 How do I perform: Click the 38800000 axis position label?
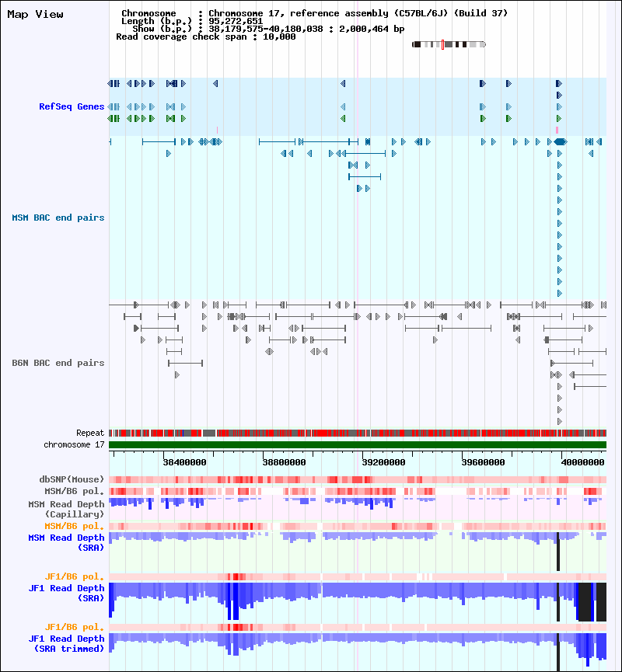coord(284,462)
